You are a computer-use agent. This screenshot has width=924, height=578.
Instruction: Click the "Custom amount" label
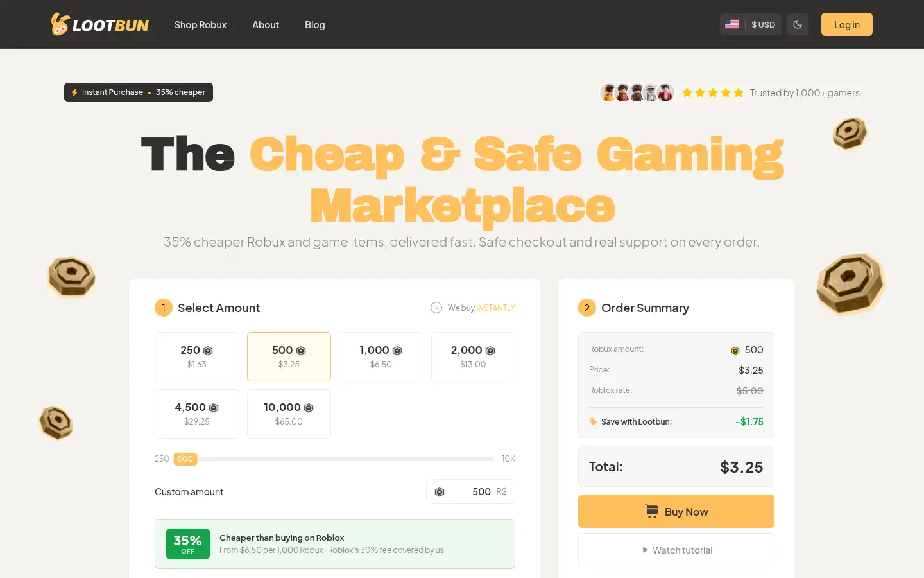[189, 491]
